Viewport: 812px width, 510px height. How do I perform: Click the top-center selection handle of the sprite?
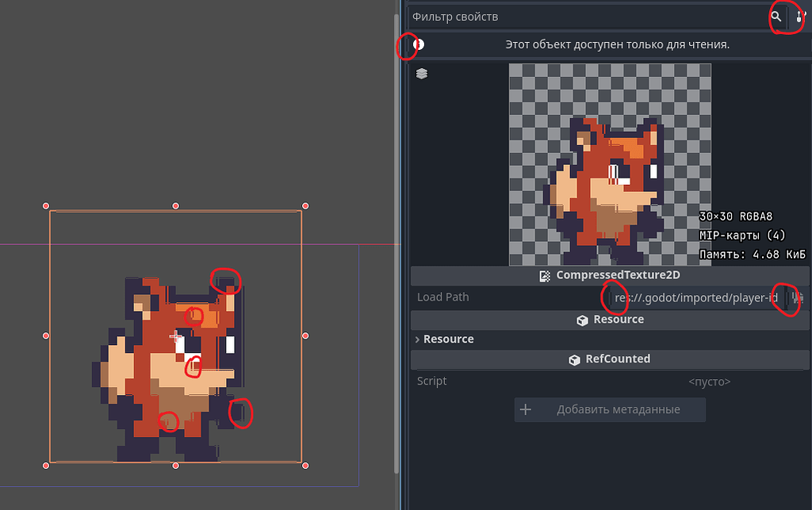point(175,205)
